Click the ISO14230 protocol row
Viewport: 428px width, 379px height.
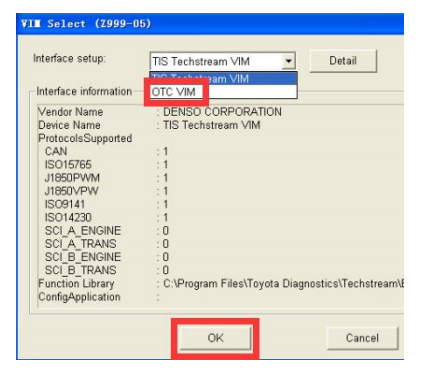107,217
